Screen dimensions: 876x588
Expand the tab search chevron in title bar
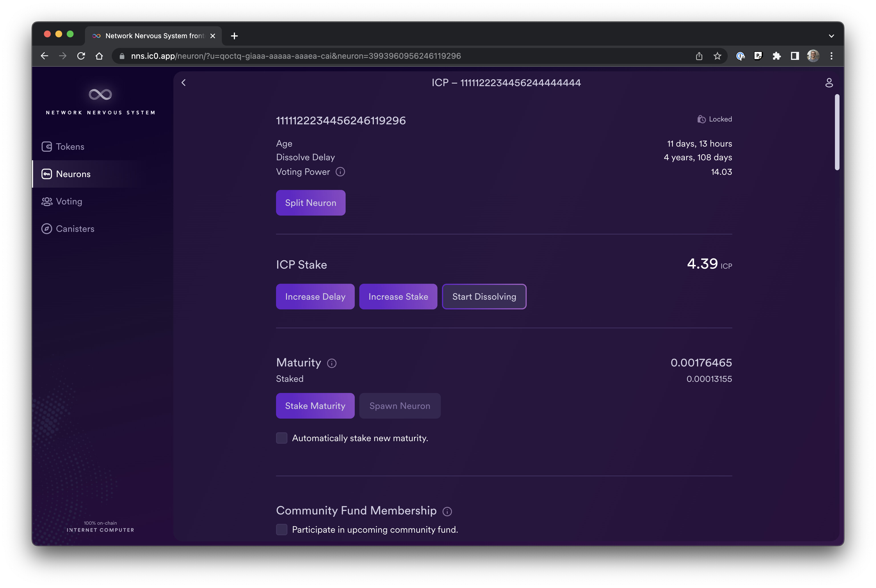coord(832,36)
